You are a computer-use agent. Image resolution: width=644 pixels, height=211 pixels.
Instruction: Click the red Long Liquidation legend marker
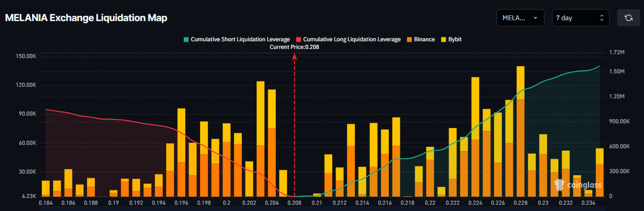tap(298, 39)
